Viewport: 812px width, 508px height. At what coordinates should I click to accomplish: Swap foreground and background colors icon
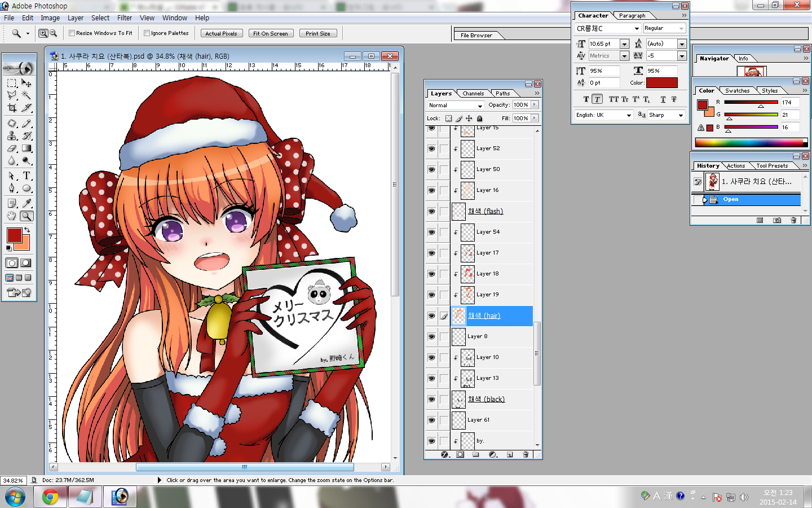pyautogui.click(x=27, y=230)
